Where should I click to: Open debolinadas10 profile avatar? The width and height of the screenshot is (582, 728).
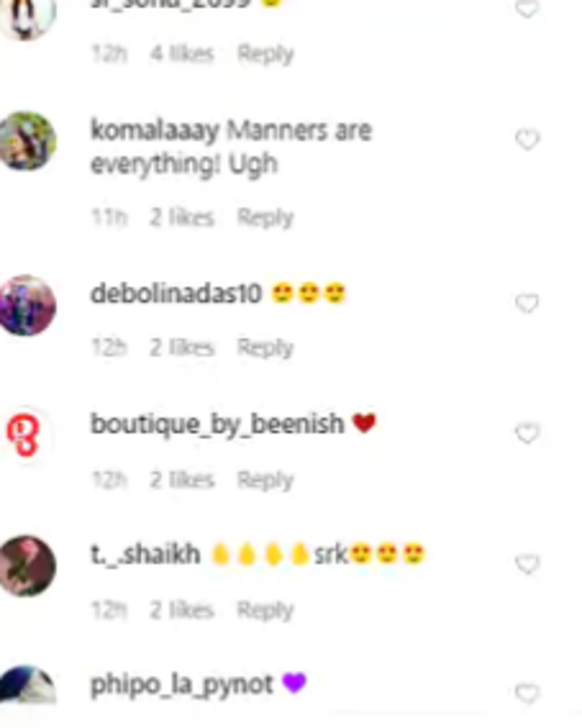pyautogui.click(x=27, y=305)
